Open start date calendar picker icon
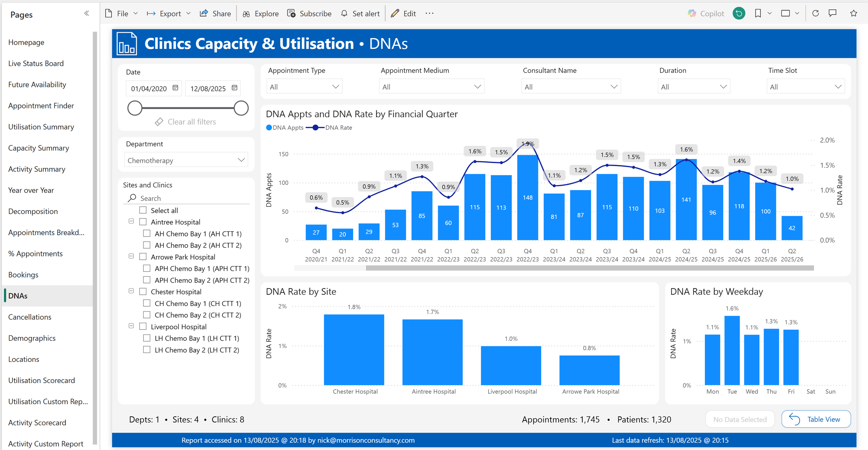Viewport: 868px width, 450px height. (175, 88)
